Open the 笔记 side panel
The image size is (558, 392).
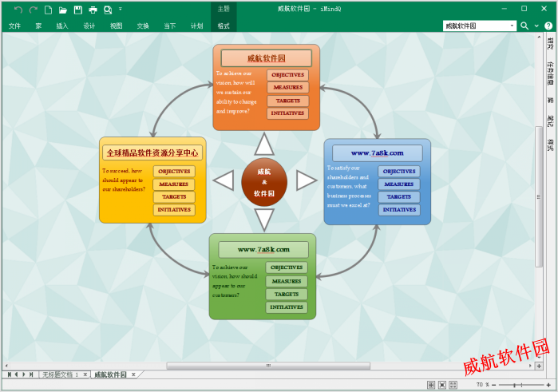point(550,121)
